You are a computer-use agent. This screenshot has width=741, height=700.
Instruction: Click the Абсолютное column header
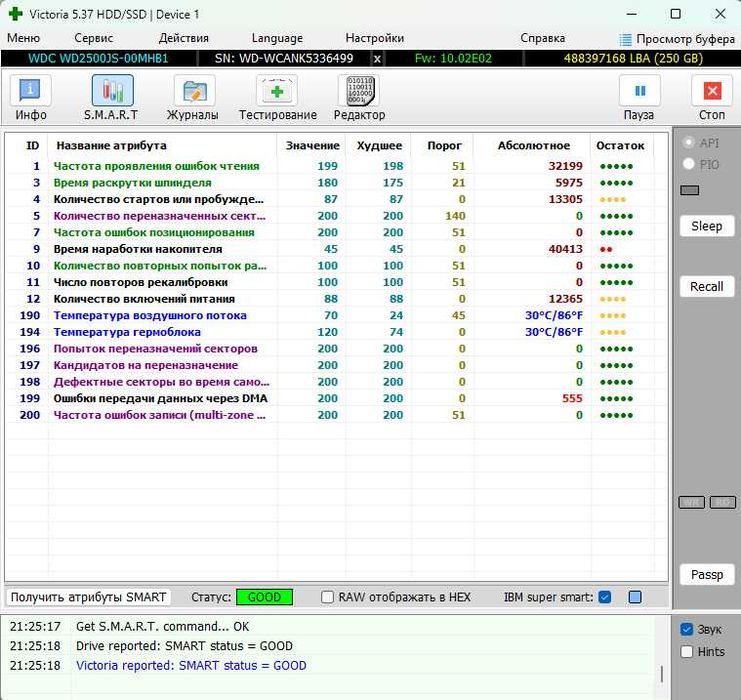click(x=534, y=146)
